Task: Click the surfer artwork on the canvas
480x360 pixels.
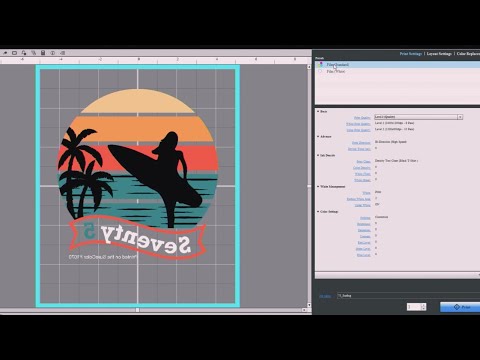Action: [x=138, y=173]
